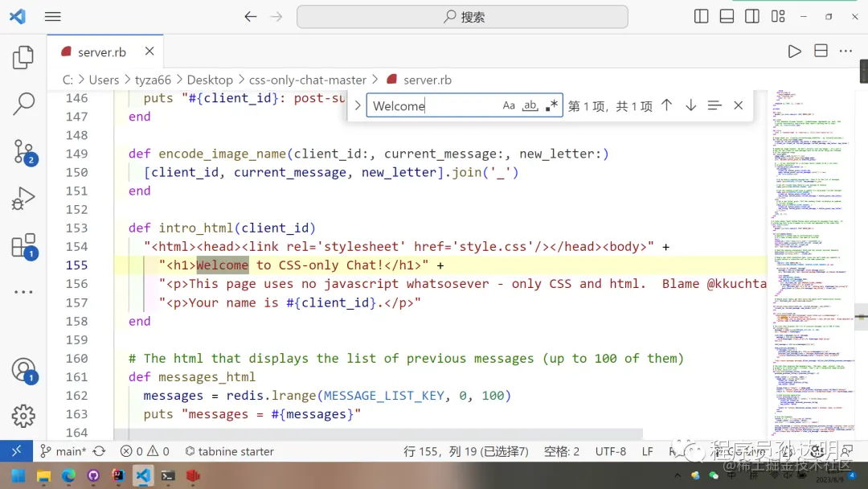Open tyza66 breadcrumb segment

pos(153,80)
